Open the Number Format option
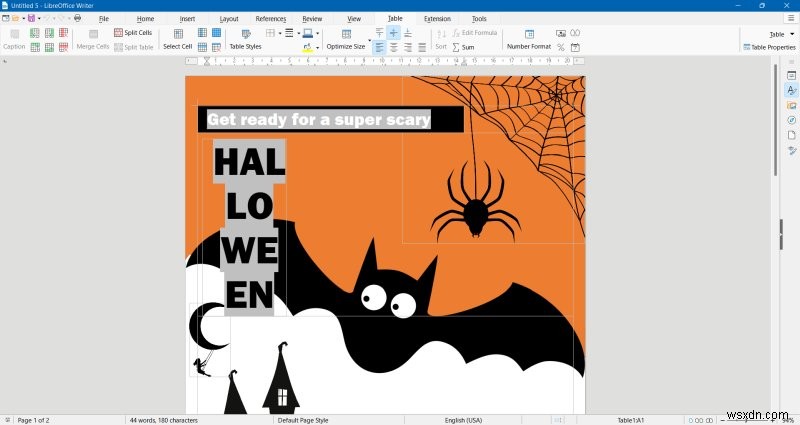 pyautogui.click(x=529, y=39)
